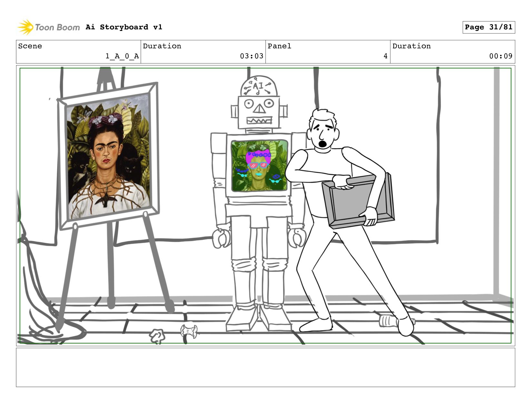
Task: Click the 'Page 31/81' box
Action: pos(488,27)
